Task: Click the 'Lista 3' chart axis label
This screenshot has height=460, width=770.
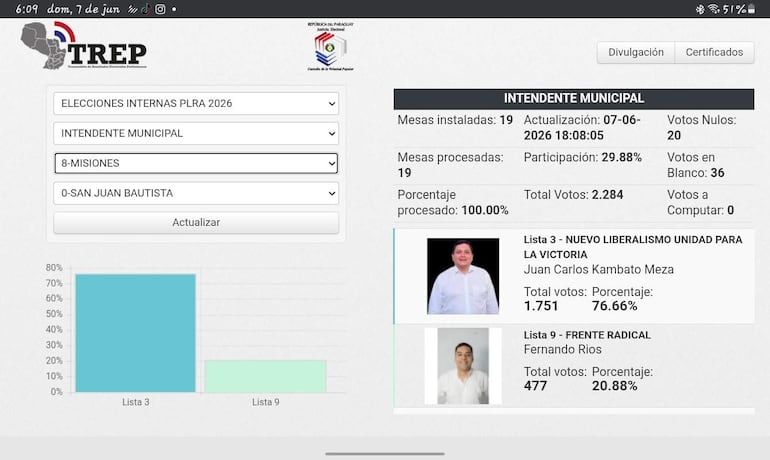Action: pyautogui.click(x=136, y=402)
